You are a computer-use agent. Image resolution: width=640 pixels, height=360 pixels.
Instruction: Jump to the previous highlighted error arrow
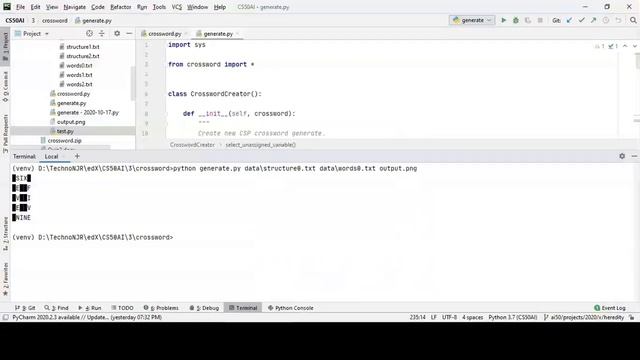coord(625,46)
